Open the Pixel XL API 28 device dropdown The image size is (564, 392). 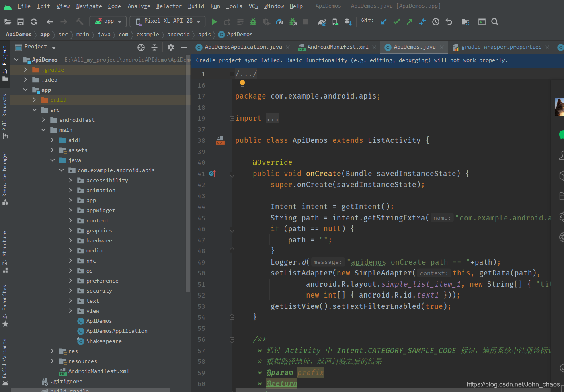click(x=168, y=21)
